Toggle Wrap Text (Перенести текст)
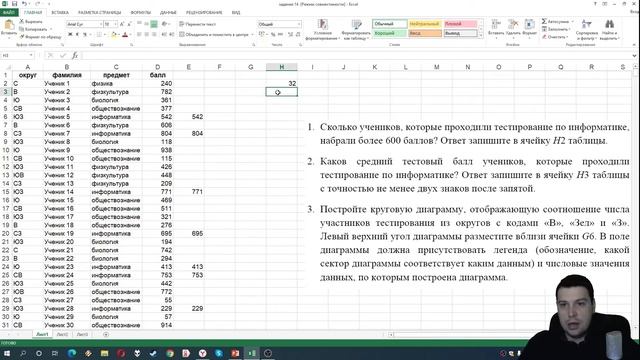 pyautogui.click(x=198, y=24)
